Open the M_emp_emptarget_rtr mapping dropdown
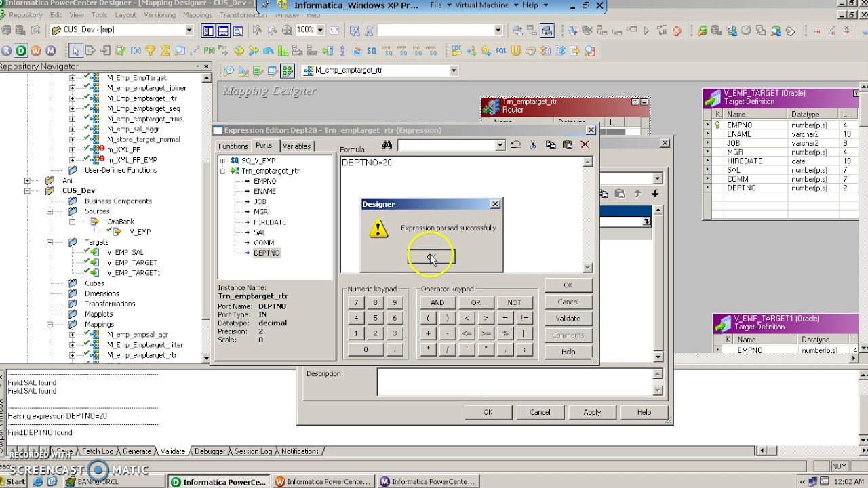868x488 pixels. pos(454,70)
